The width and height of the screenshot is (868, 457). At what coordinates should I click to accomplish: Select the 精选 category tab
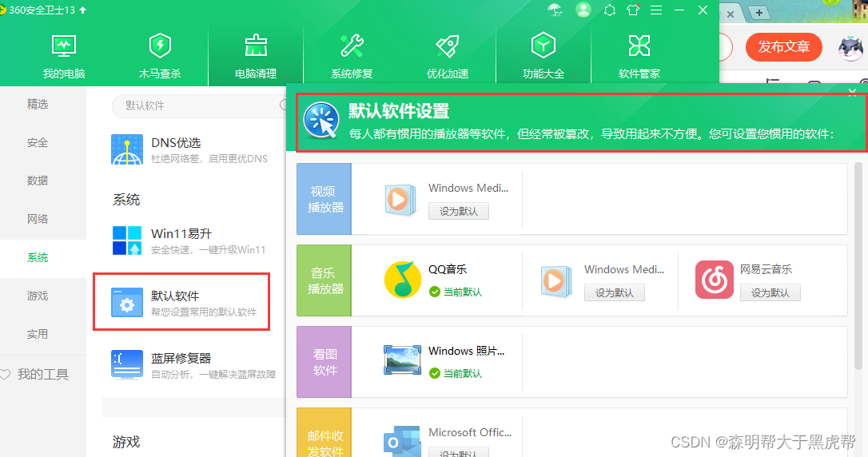coord(38,104)
